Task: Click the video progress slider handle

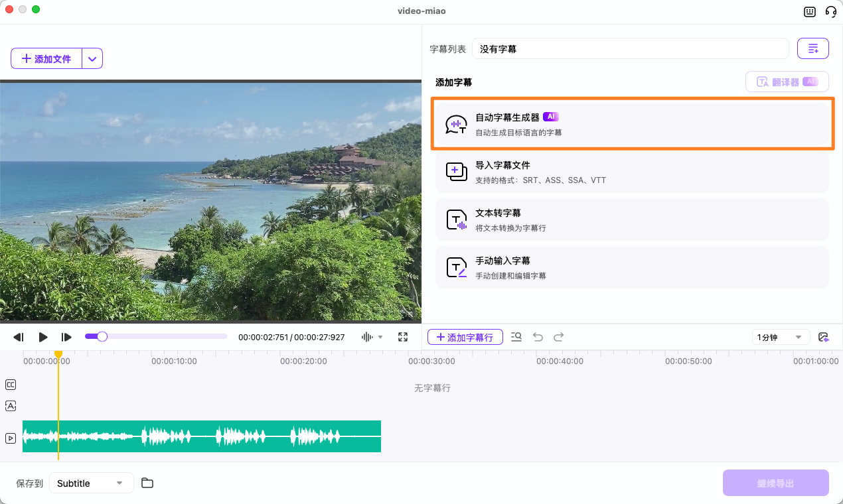Action: [x=102, y=337]
